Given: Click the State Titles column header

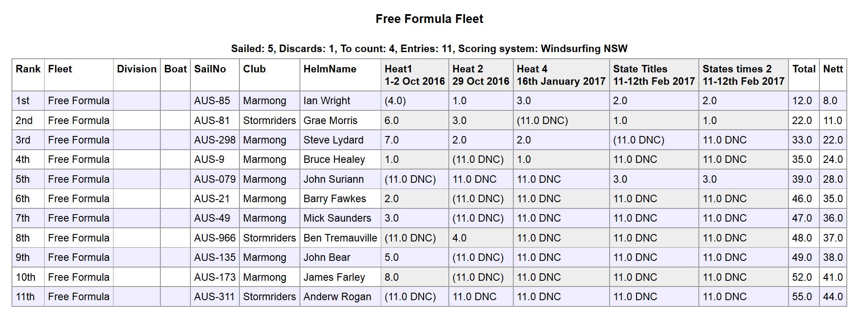Looking at the screenshot, I should tap(640, 69).
